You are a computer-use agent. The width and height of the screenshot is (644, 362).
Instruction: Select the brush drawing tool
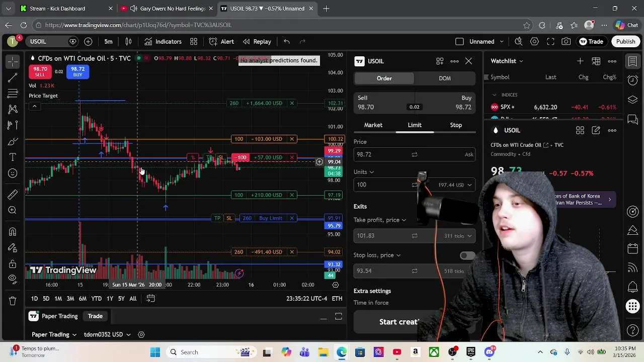tap(13, 142)
